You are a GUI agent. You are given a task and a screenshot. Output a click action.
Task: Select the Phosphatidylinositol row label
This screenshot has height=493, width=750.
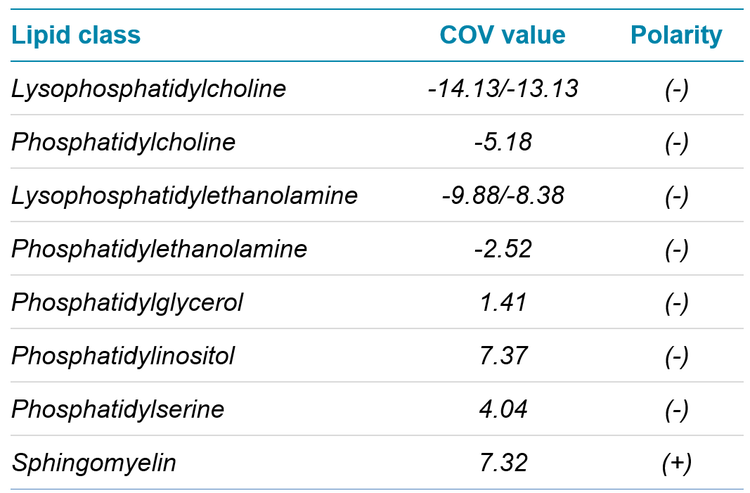point(123,356)
